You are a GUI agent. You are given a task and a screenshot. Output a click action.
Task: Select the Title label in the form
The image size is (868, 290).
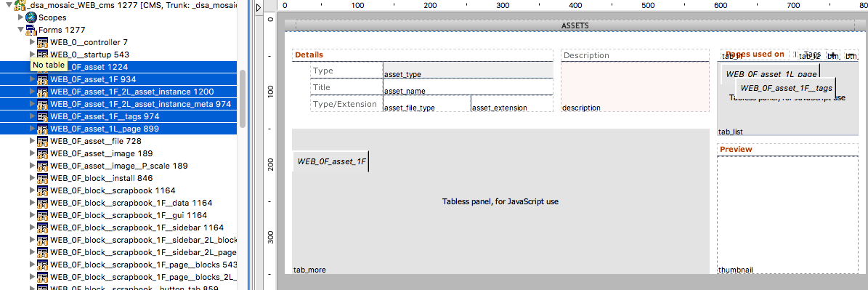(322, 87)
